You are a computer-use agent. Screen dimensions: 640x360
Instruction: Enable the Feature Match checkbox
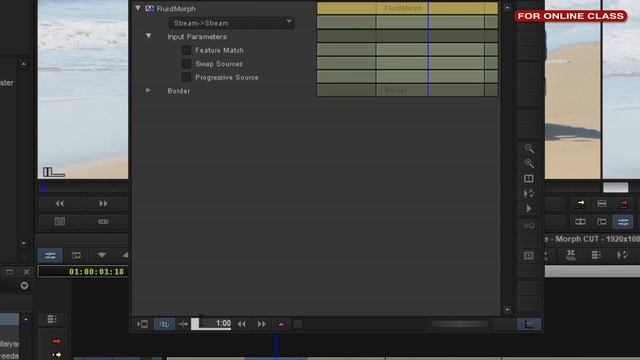pyautogui.click(x=186, y=50)
